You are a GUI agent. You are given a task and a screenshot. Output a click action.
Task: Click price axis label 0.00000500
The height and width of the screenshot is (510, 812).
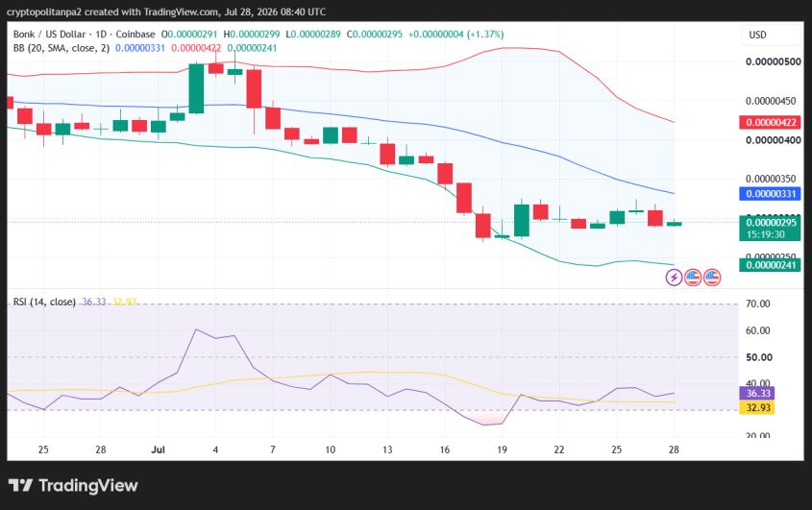click(x=774, y=61)
